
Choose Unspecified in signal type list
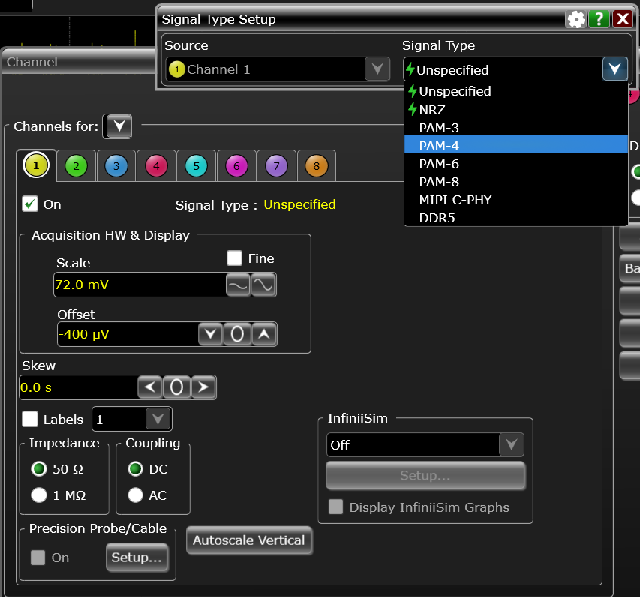coord(516,91)
